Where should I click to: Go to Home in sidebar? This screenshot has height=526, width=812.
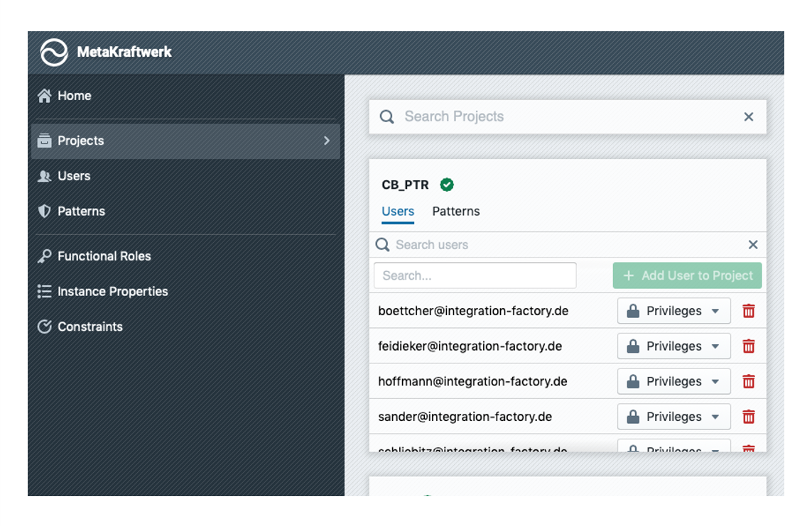[x=74, y=96]
